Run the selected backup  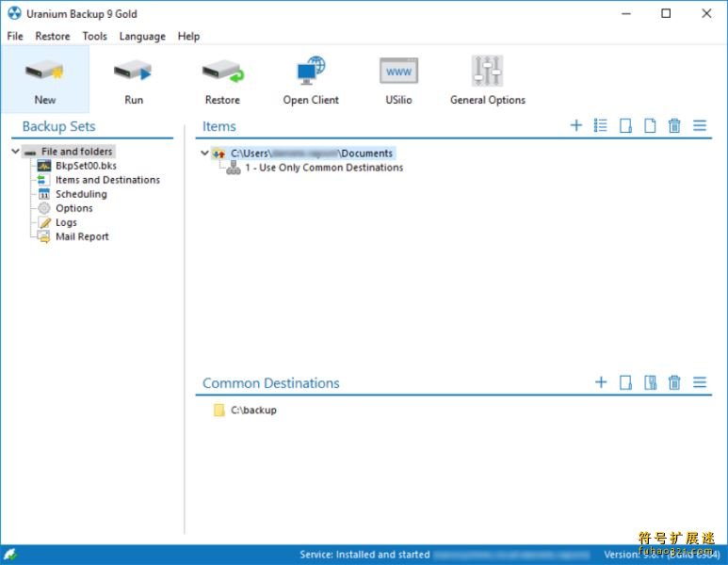coord(134,80)
